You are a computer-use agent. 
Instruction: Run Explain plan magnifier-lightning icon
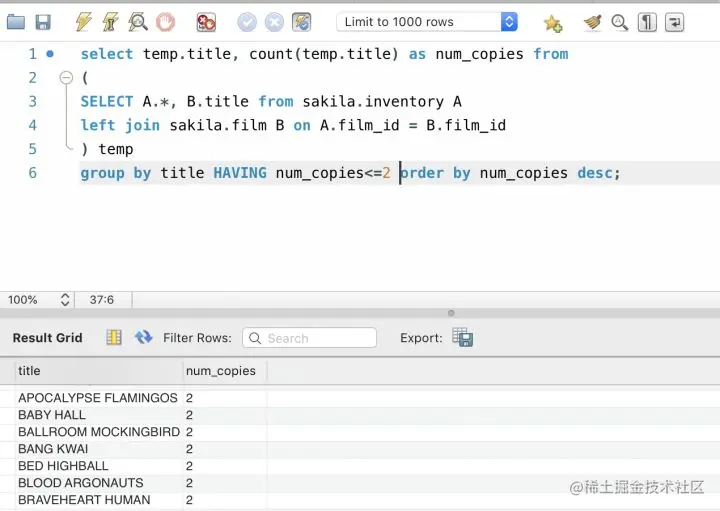[138, 22]
